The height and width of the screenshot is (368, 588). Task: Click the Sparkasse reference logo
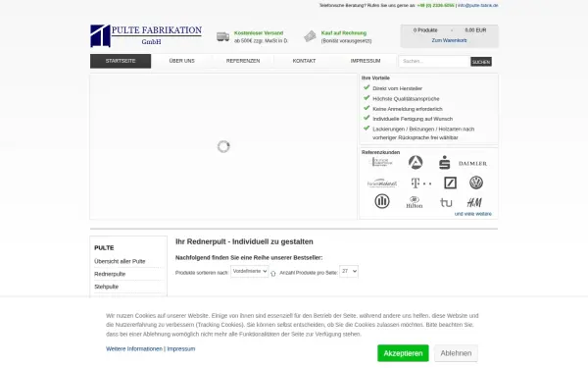[444, 162]
